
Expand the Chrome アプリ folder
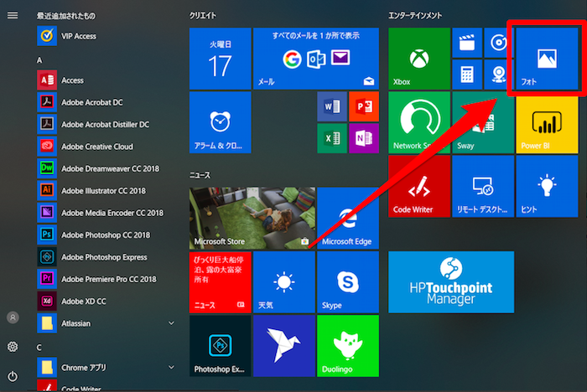coord(106,368)
